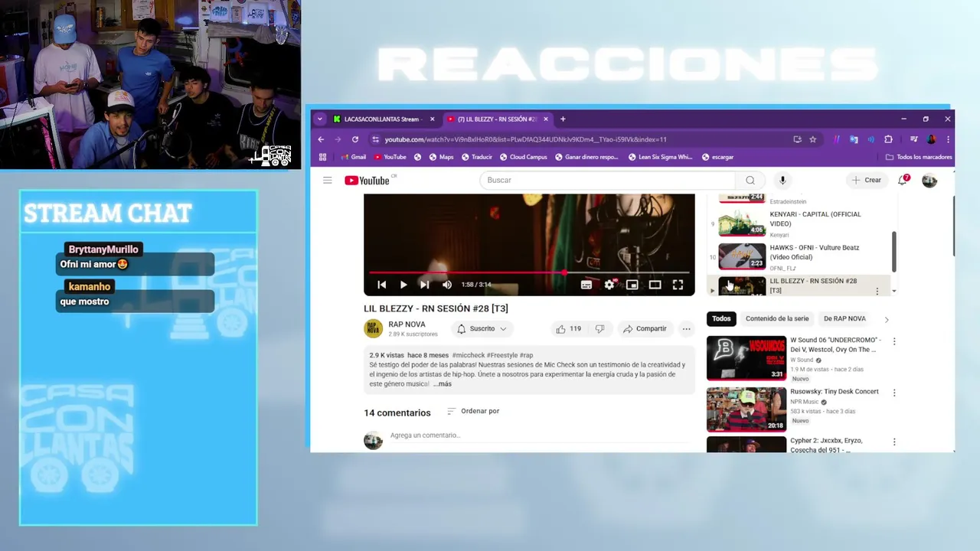Open the Chrome three-dot menu

pos(948,139)
